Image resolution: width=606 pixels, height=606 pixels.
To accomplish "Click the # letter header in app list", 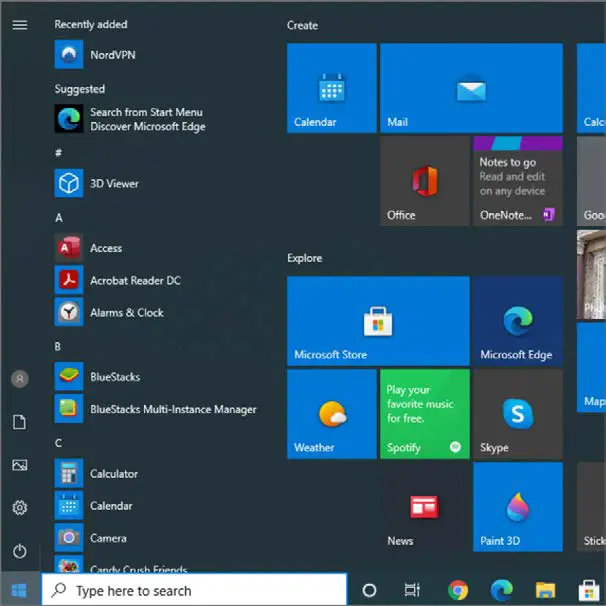I will (58, 153).
